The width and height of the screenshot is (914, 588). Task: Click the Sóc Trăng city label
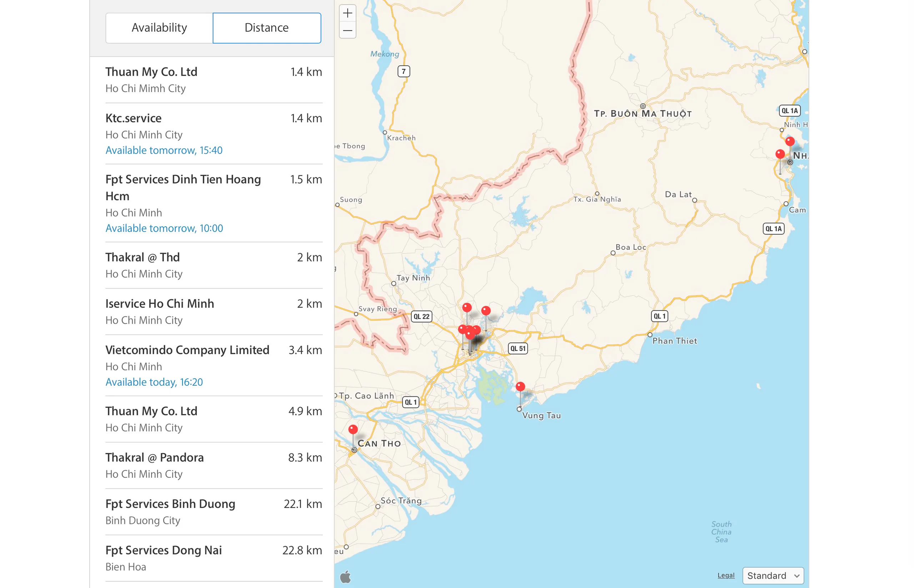click(401, 501)
